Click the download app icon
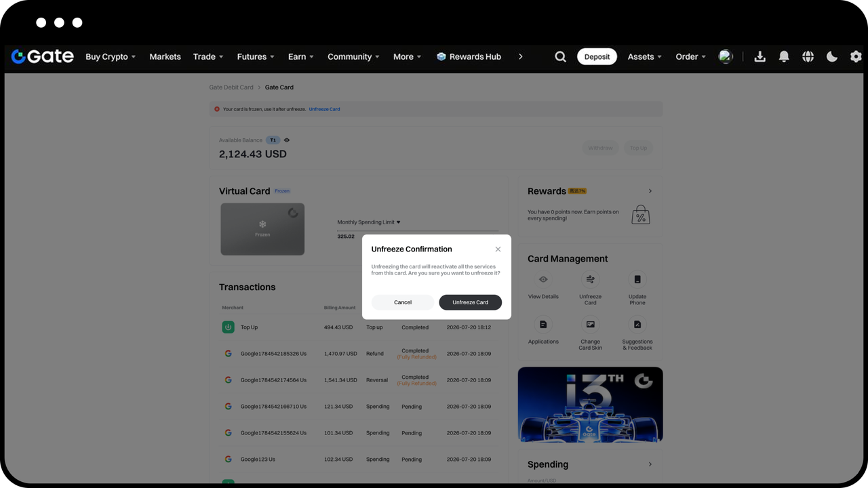Viewport: 868px width, 488px height. [x=759, y=57]
